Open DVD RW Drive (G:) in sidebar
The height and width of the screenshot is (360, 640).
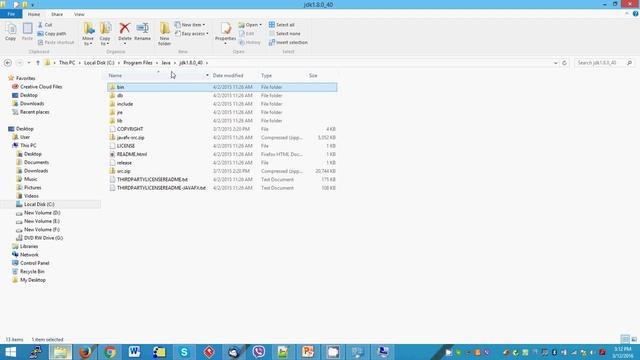point(39,238)
